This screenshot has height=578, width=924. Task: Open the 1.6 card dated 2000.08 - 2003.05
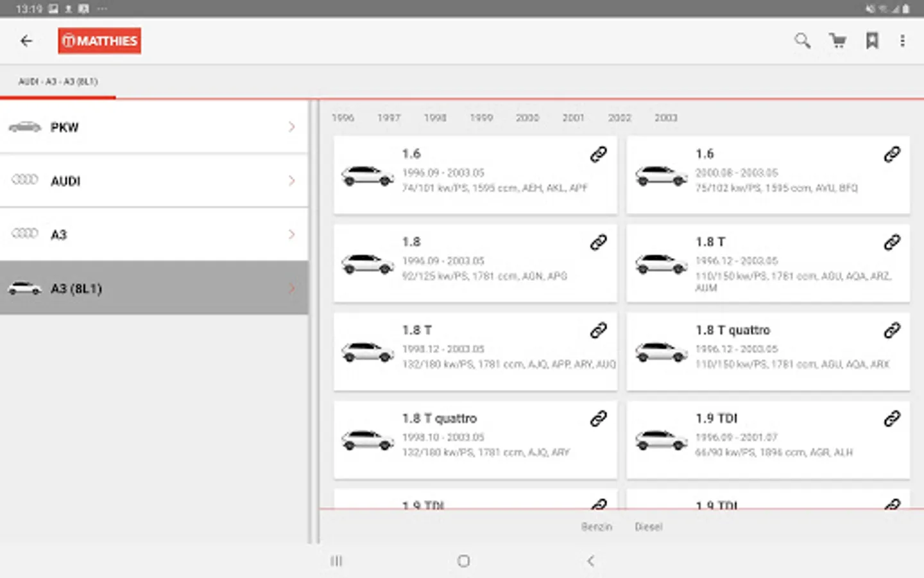768,175
